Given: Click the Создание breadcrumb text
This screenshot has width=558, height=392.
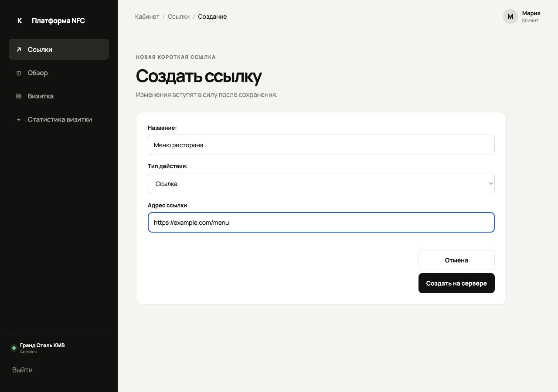Looking at the screenshot, I should coord(212,17).
